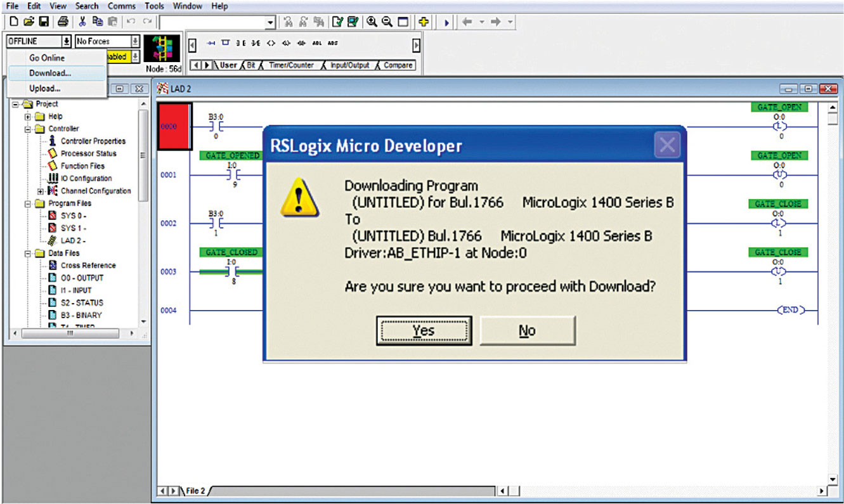Choose Download... from the popup menu
The image size is (844, 504).
(50, 73)
